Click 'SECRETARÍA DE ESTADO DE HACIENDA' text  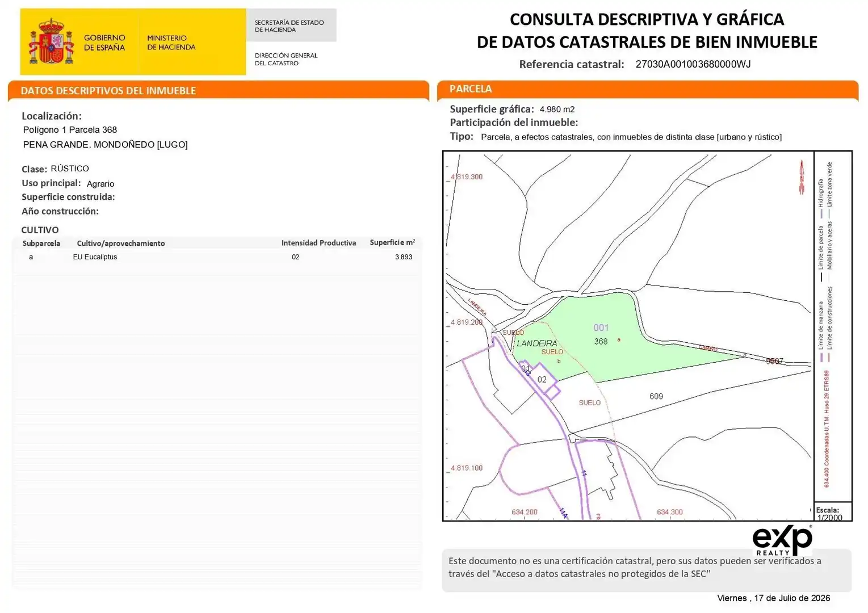pos(289,26)
